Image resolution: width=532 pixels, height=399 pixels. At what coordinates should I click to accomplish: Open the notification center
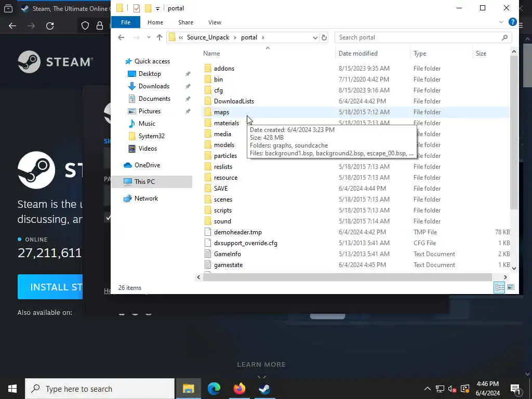pos(515,389)
